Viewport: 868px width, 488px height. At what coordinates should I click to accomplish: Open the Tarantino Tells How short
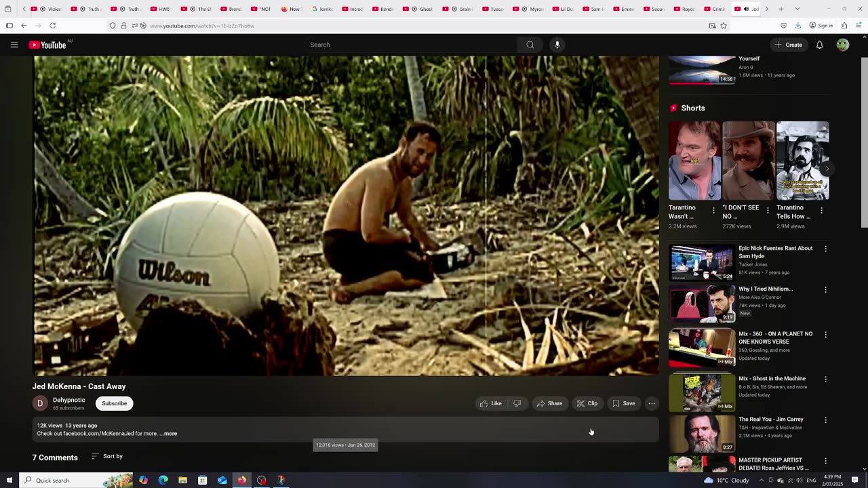(x=802, y=161)
